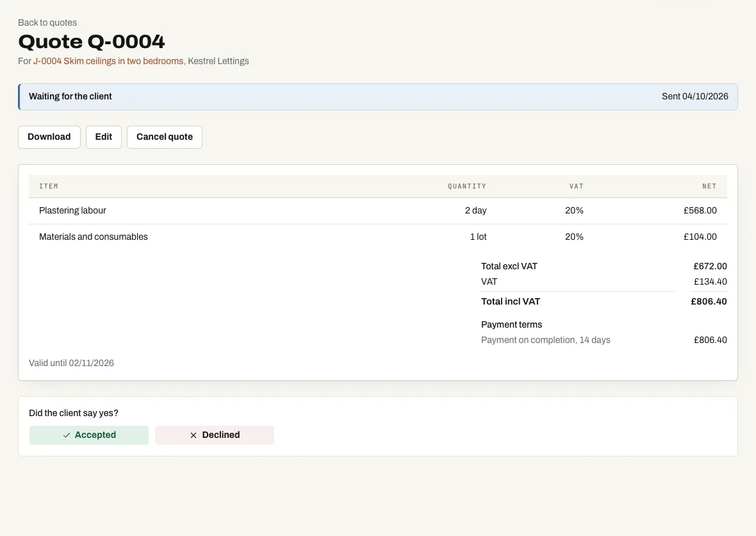Click the bold £806.40 total incl VAT
The height and width of the screenshot is (536, 756).
[709, 301]
